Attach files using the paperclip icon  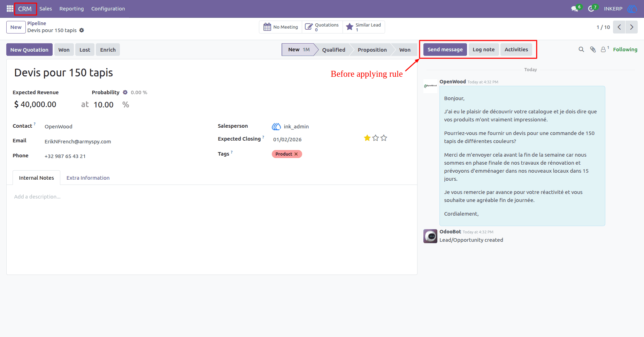[593, 50]
